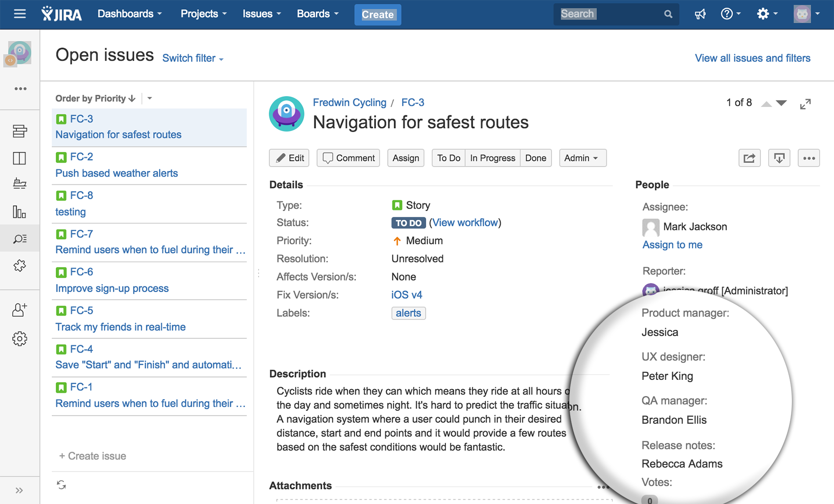This screenshot has height=504, width=834.
Task: Open project settings gear in sidebar
Action: [20, 339]
